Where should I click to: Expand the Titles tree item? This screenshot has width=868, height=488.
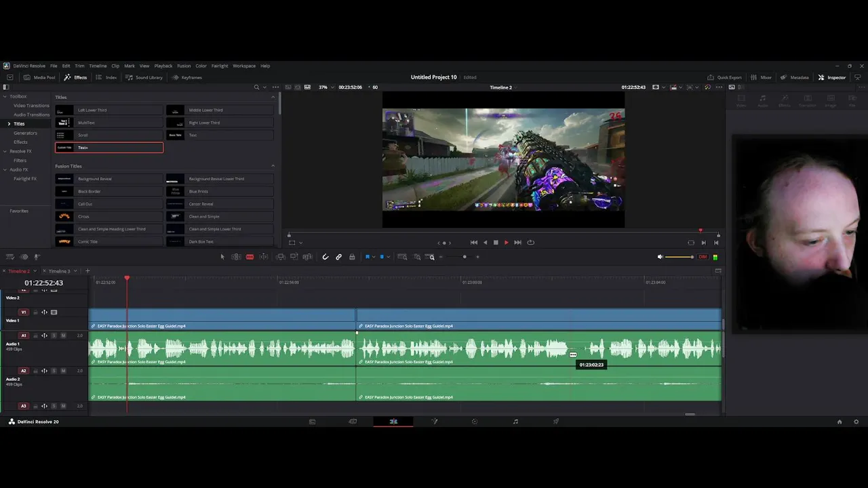click(9, 124)
